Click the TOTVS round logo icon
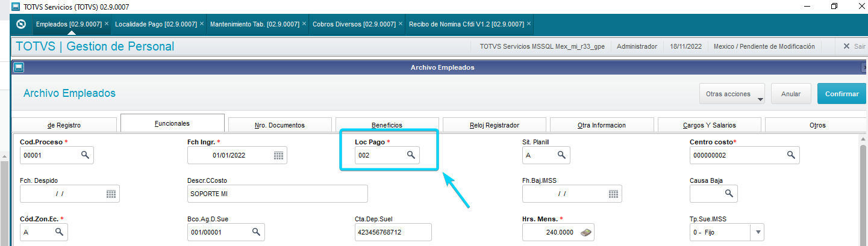Screen dimensions: 868x246 22,24
